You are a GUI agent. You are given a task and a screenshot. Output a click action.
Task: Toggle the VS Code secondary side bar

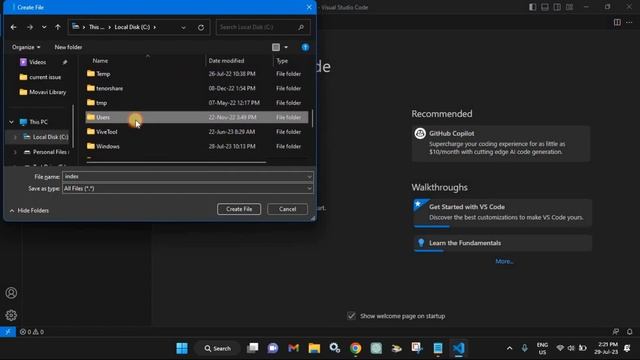(557, 7)
